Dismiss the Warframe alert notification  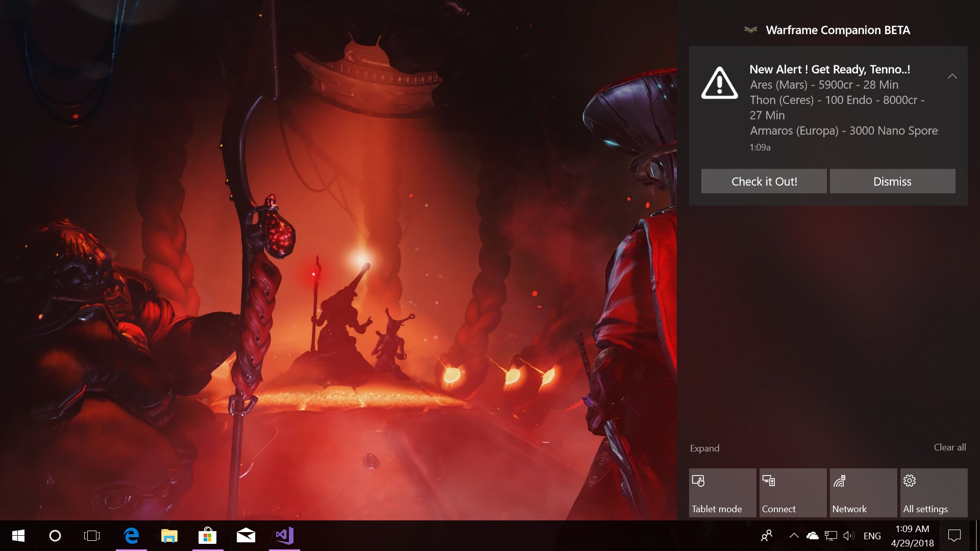pos(892,181)
